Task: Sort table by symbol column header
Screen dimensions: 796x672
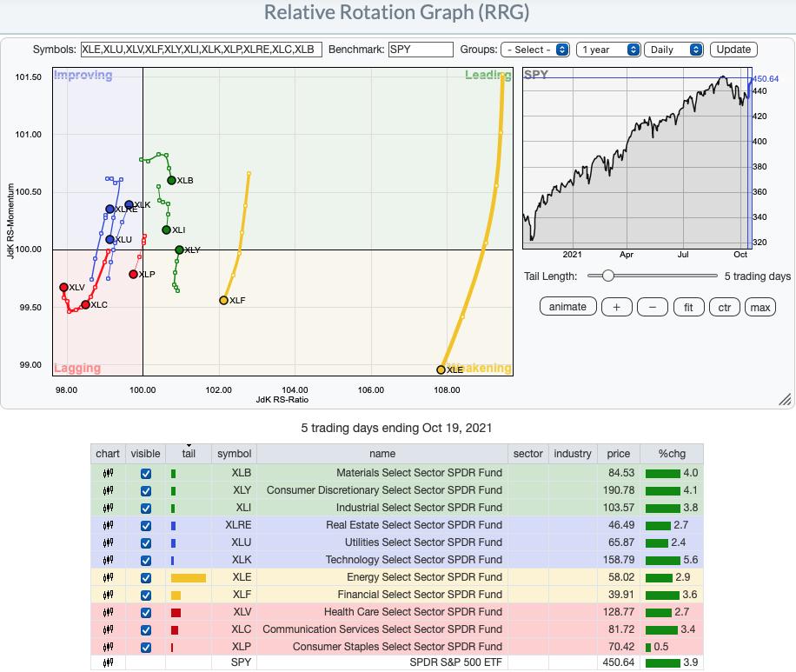Action: [234, 454]
